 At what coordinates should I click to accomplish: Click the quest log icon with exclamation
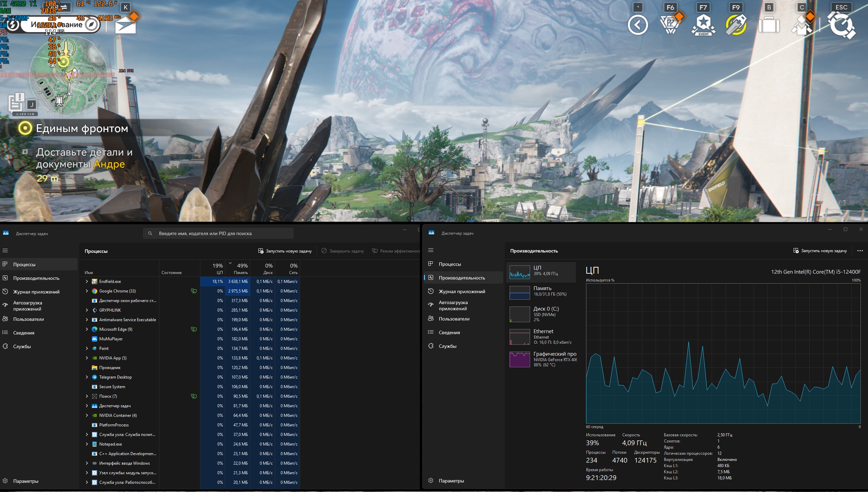[x=16, y=103]
